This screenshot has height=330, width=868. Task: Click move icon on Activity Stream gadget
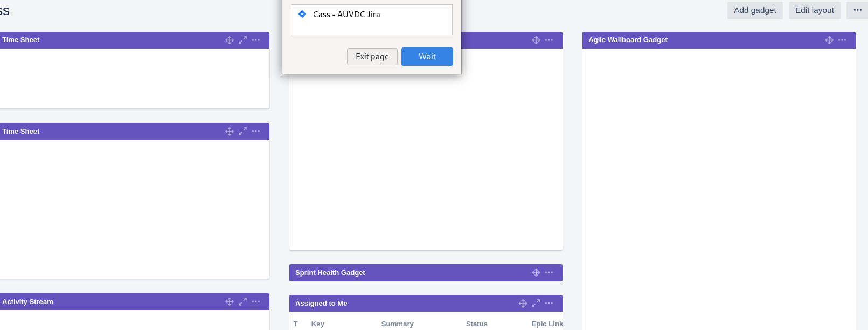tap(230, 302)
